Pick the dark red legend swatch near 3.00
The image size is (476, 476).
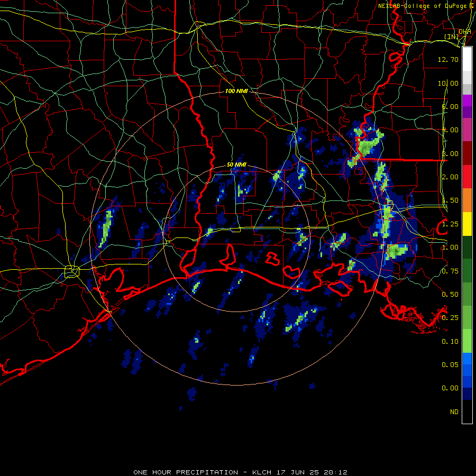[467, 153]
